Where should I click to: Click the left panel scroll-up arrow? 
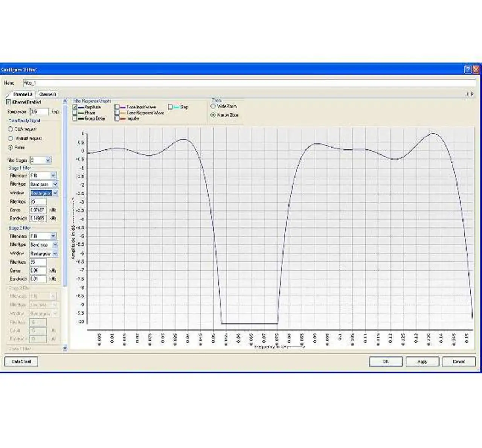pyautogui.click(x=65, y=101)
